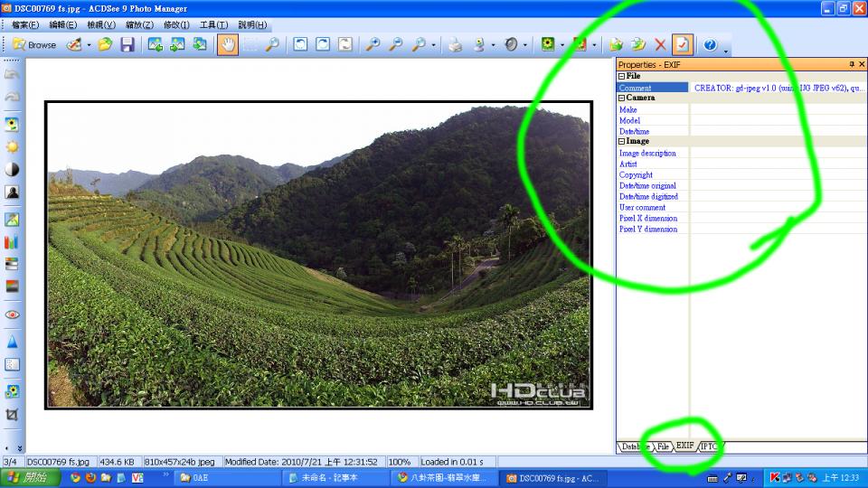Screen dimensions: 868x488
Task: Switch to the IPTC properties tab
Action: (x=709, y=446)
